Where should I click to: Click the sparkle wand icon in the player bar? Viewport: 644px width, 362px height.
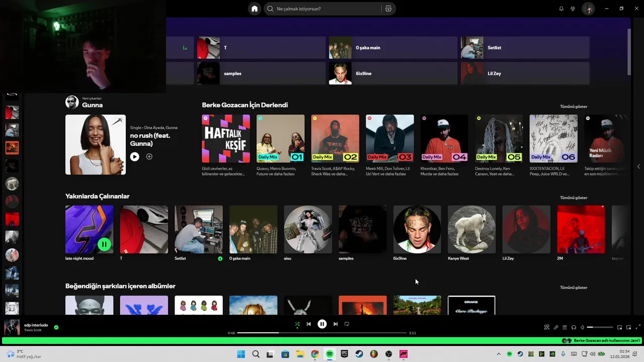coord(547,327)
